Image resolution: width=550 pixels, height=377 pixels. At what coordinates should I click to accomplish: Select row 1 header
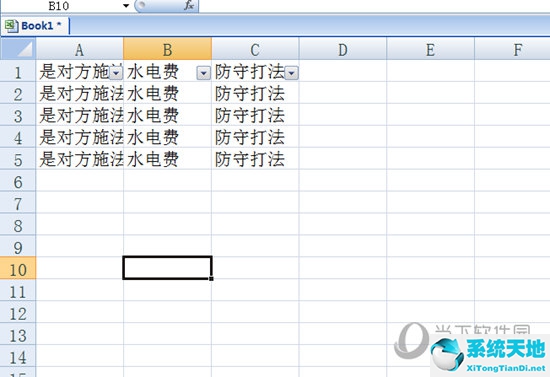tap(18, 71)
